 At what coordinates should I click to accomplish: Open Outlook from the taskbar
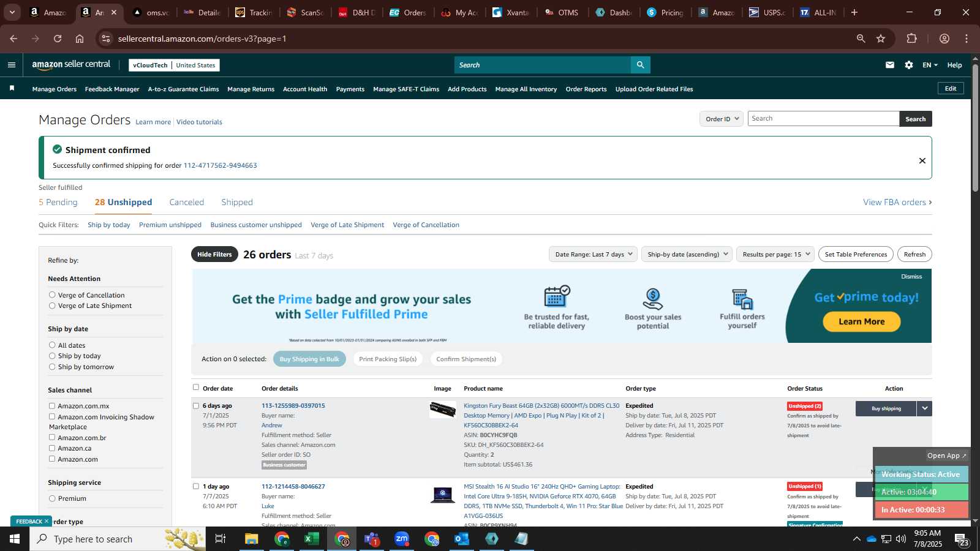(462, 539)
